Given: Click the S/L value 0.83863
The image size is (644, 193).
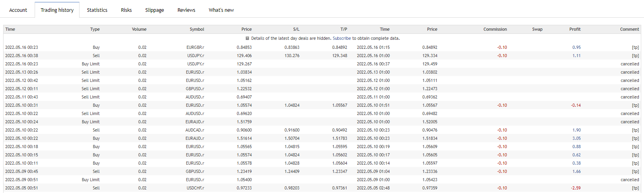Looking at the screenshot, I should pos(292,47).
